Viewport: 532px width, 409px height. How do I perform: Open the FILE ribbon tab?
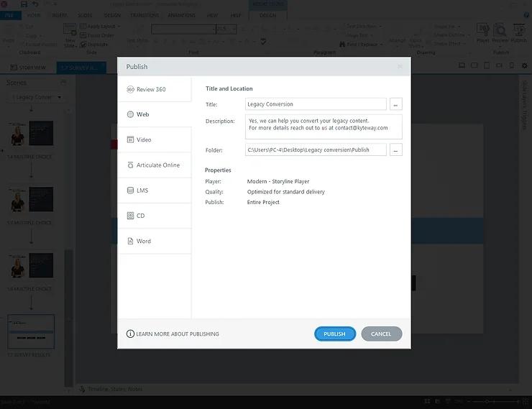pos(10,15)
